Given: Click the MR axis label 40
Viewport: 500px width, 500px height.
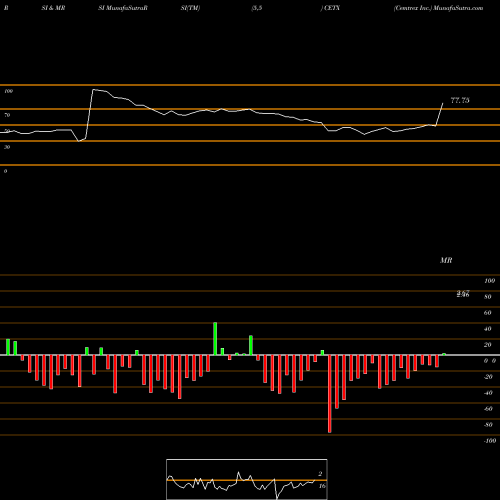Looking at the screenshot, I should coord(487,329).
